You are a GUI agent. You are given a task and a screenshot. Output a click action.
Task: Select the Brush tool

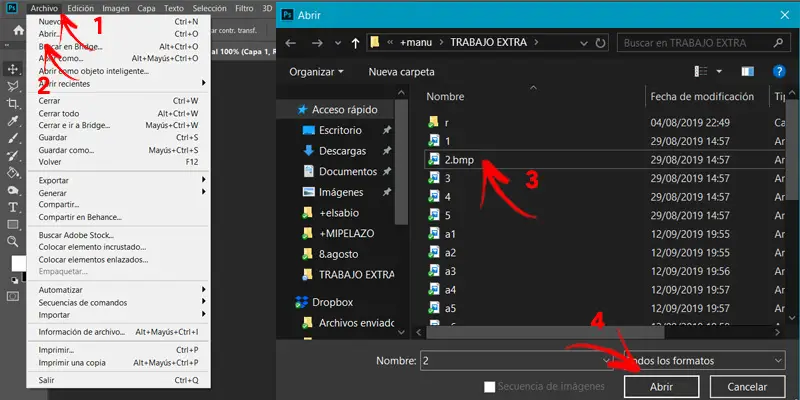click(13, 138)
